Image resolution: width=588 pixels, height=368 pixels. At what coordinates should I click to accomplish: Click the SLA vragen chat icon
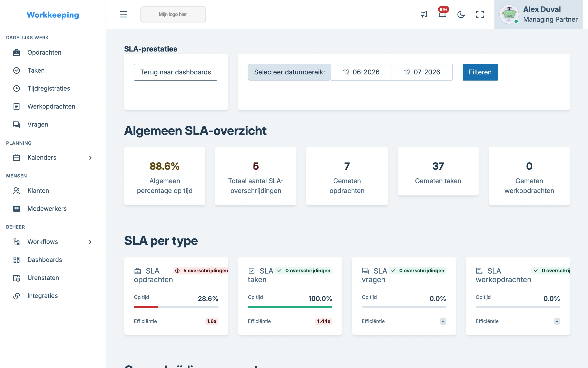(x=365, y=271)
